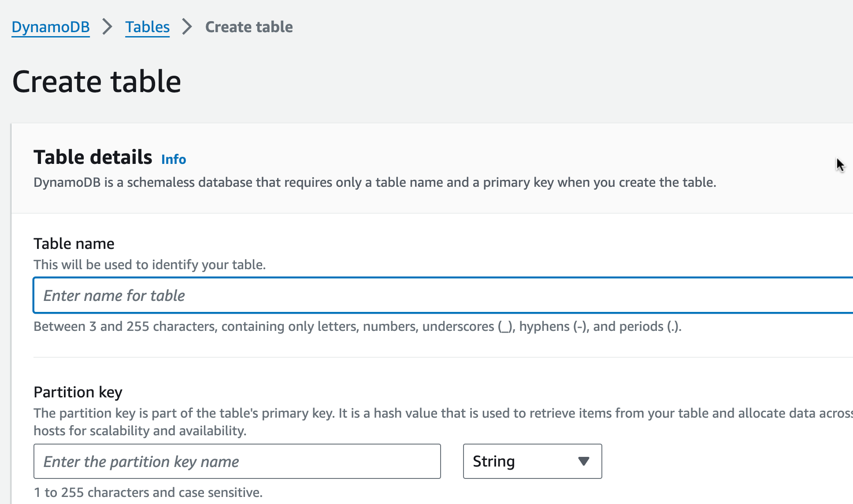Click the Create table breadcrumb text
The height and width of the screenshot is (504, 853).
click(249, 27)
